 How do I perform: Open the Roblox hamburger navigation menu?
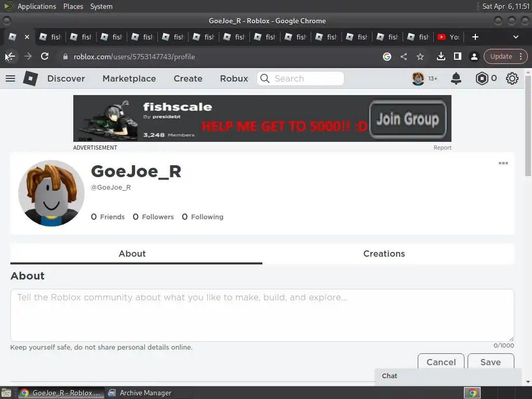(x=10, y=78)
